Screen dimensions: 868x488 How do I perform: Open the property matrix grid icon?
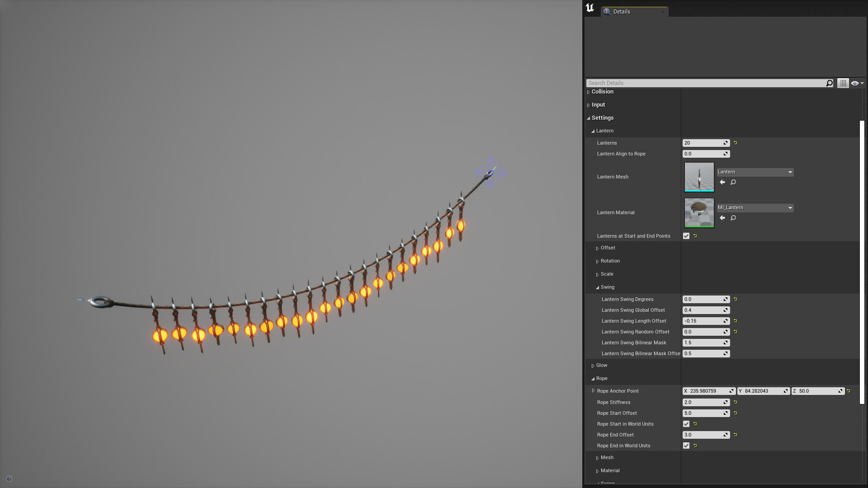pos(843,83)
